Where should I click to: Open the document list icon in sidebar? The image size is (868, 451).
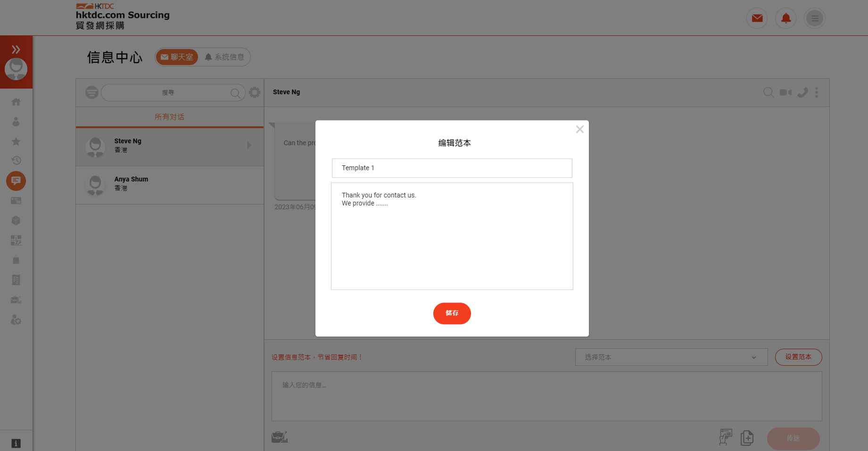pos(16,280)
